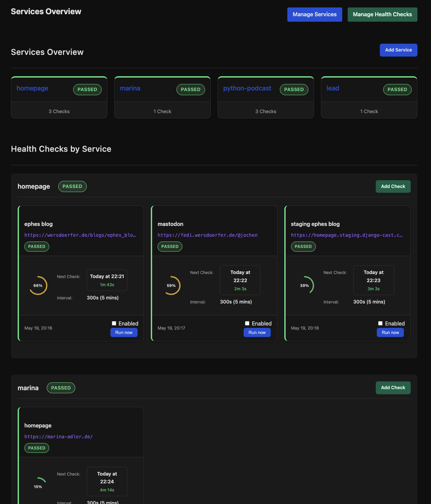The image size is (431, 504).
Task: Open the wersdoerfer.de ephes blog URL
Action: (x=80, y=235)
